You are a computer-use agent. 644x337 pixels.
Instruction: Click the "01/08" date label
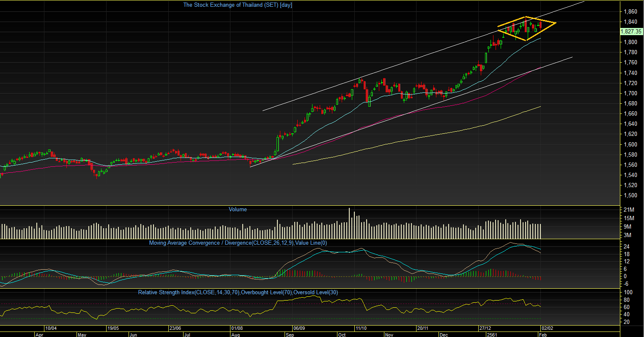point(237,328)
